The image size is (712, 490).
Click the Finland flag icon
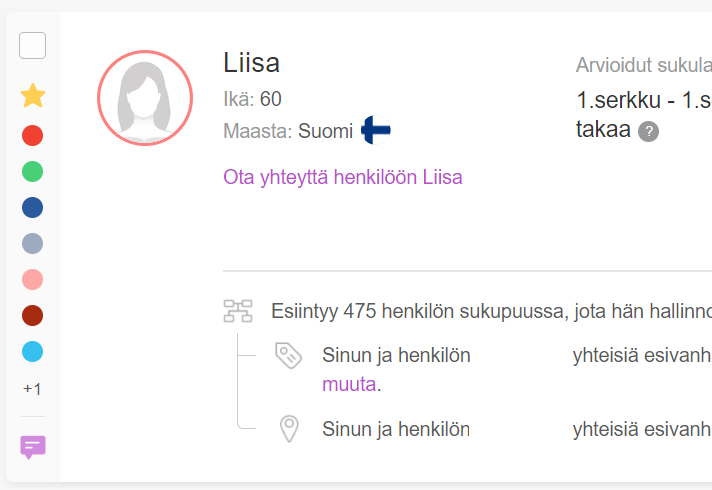tap(376, 130)
